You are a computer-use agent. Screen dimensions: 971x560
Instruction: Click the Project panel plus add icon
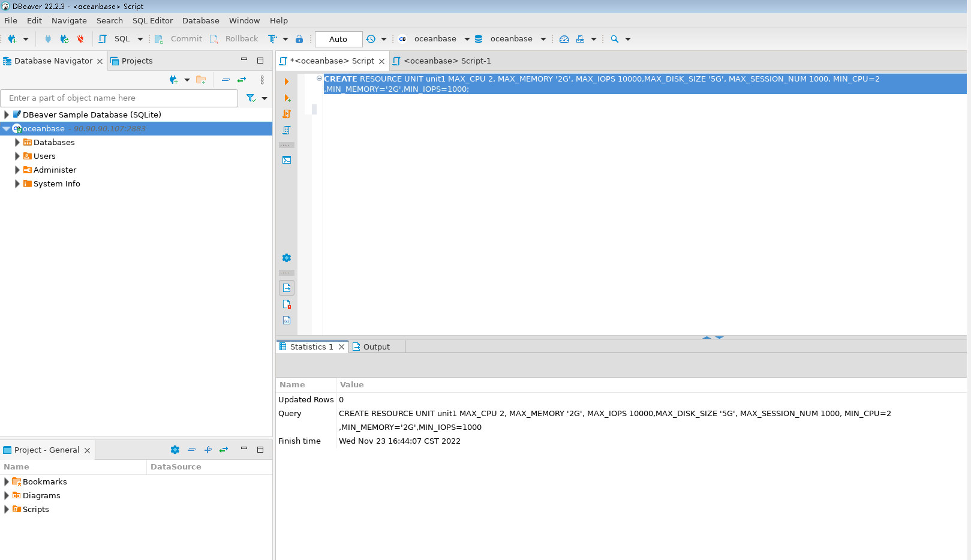(x=208, y=450)
